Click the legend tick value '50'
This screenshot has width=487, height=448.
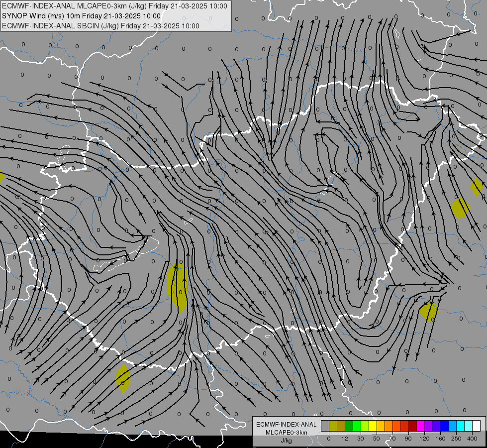point(377,439)
